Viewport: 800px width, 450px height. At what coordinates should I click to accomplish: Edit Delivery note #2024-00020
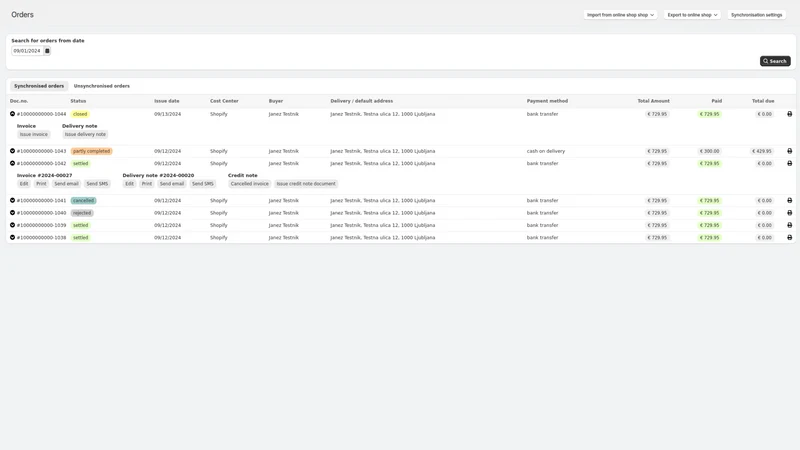pyautogui.click(x=130, y=184)
